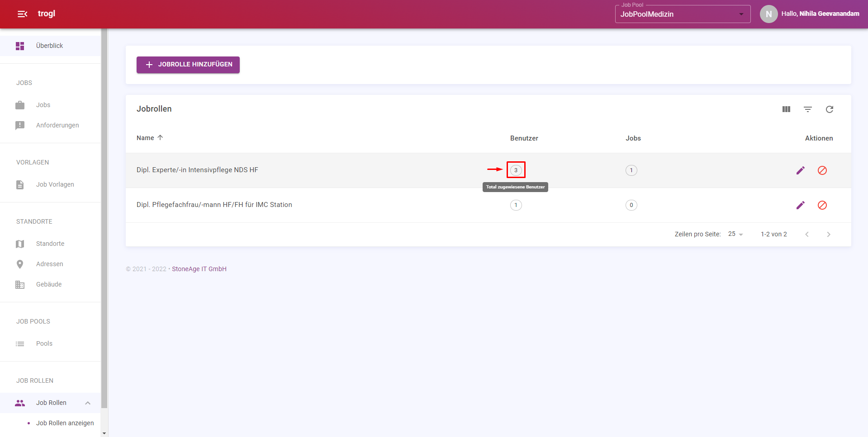Refresh the Jobrollen table
The image size is (868, 437).
point(830,109)
